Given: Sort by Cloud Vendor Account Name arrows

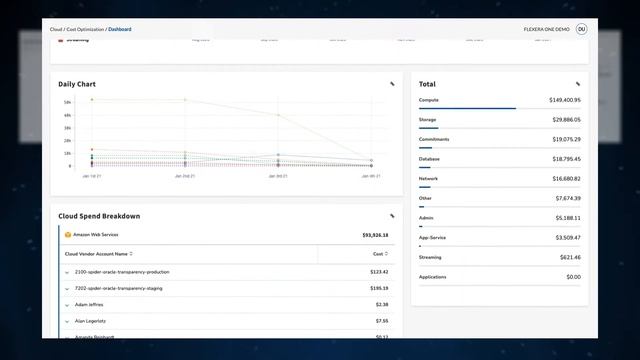Looking at the screenshot, I should pyautogui.click(x=131, y=254).
